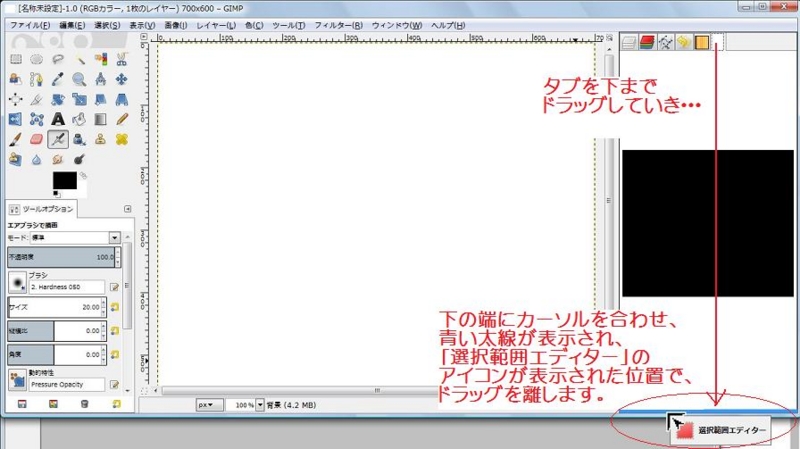The height and width of the screenshot is (449, 800).
Task: Reset brush size to native size
Action: [115, 307]
